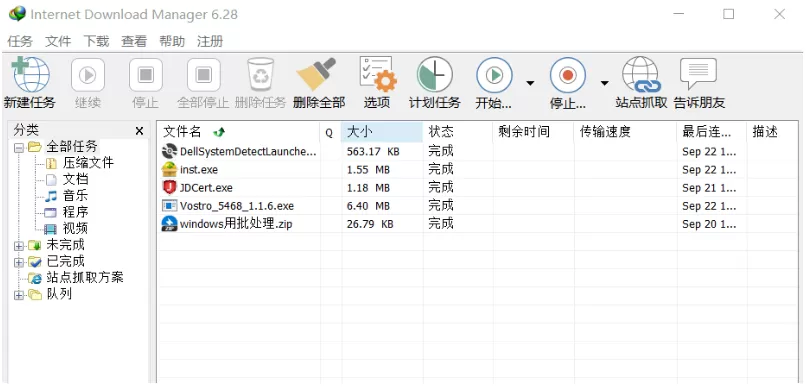806x389 pixels.
Task: Click the 站点抓取方案 IE icon
Action: click(35, 278)
